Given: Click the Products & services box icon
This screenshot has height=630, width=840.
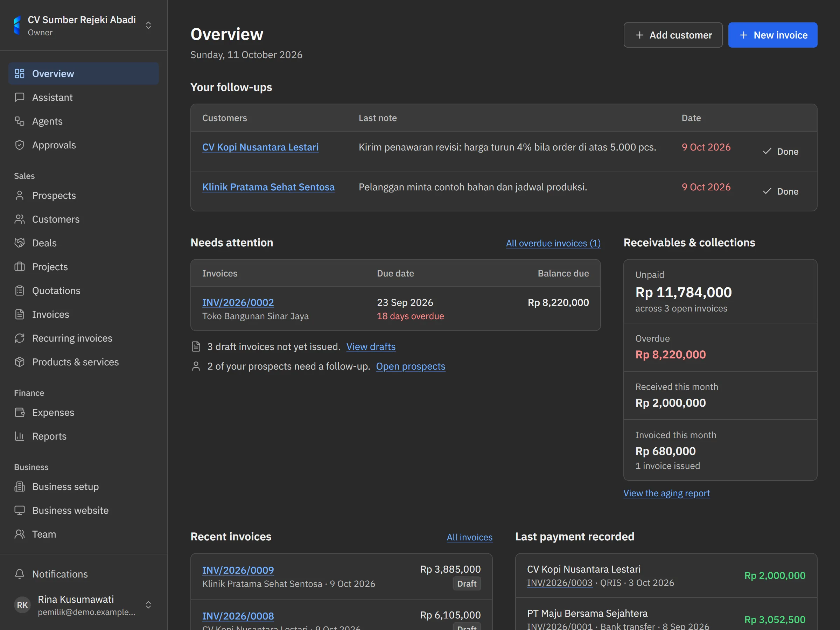Looking at the screenshot, I should (x=19, y=362).
